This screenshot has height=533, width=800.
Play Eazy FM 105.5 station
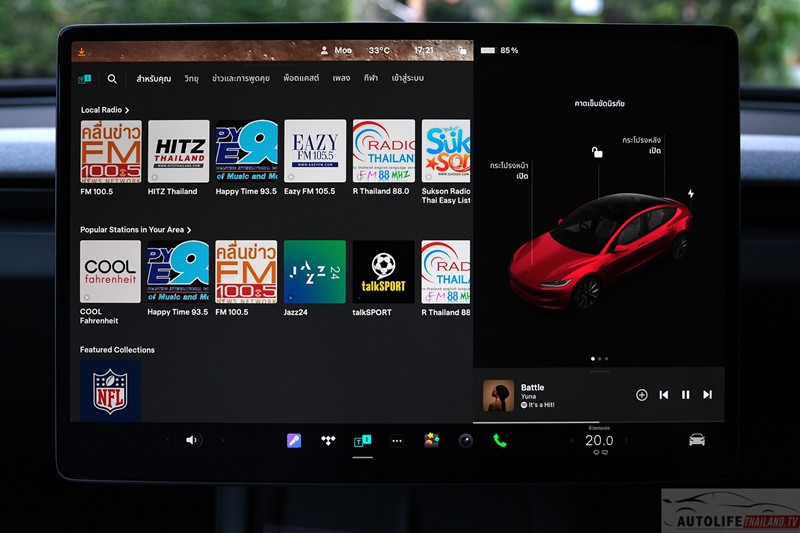coord(315,151)
